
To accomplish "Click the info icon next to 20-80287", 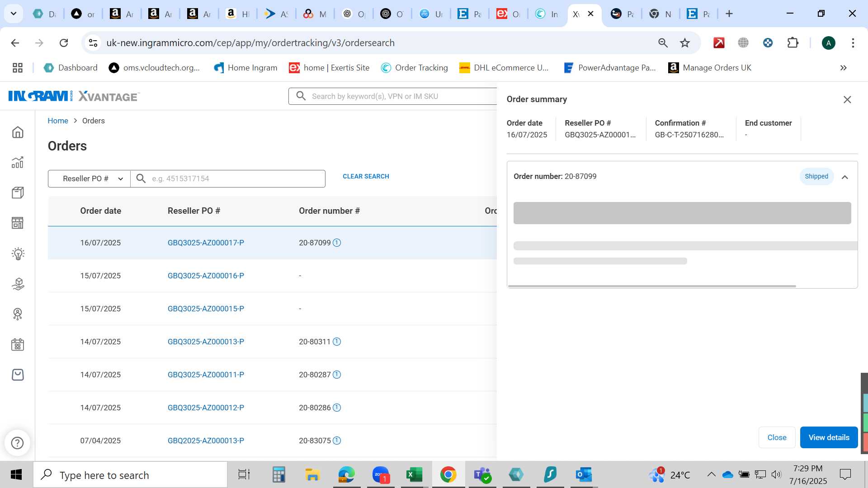I will pos(337,375).
